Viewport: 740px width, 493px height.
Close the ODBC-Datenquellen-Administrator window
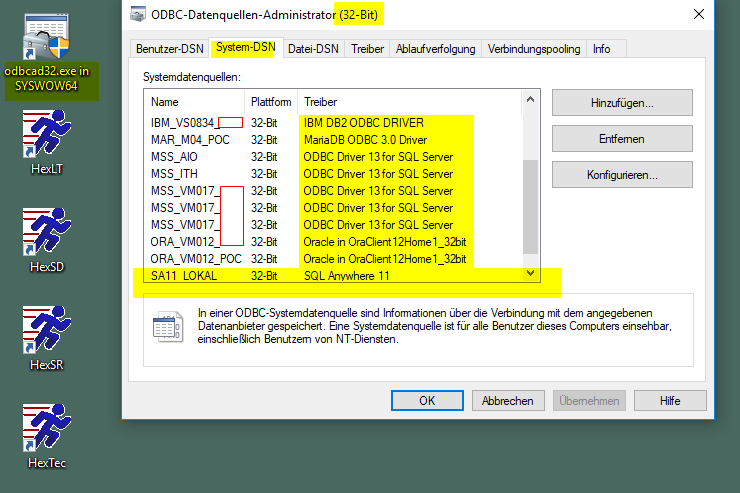pos(699,14)
